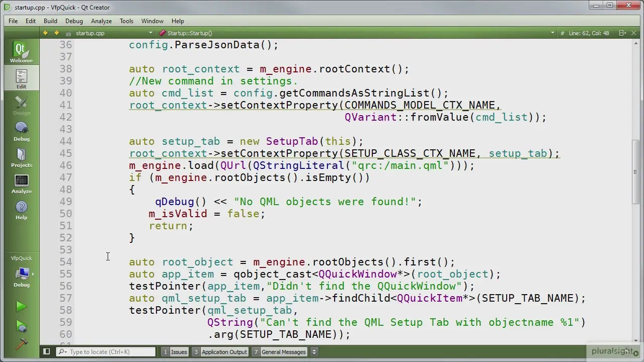
Task: Click QString on line 59
Action: 230,322
